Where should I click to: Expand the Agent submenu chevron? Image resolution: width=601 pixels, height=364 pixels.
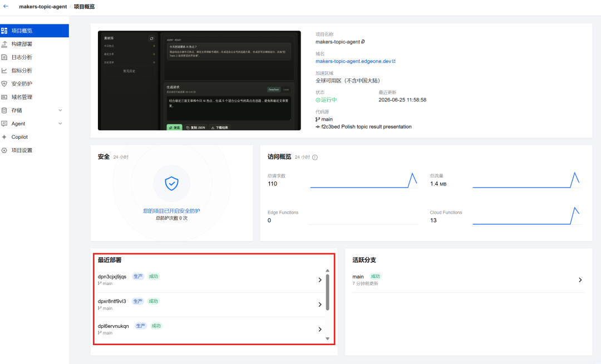tap(60, 124)
